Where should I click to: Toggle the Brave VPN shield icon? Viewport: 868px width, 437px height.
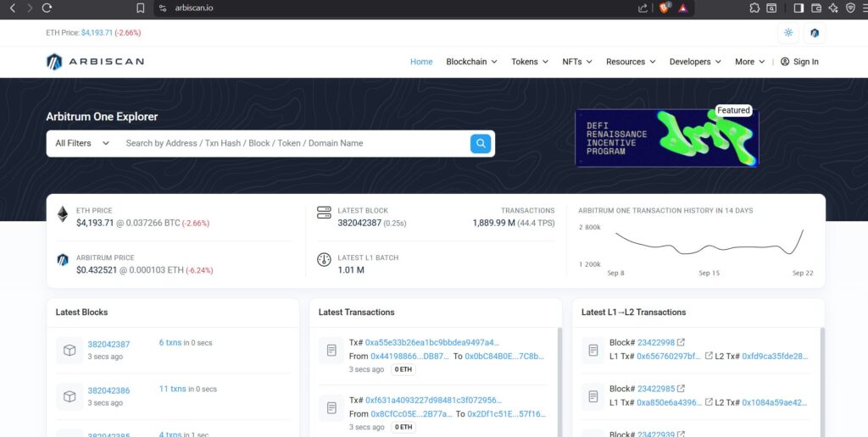pyautogui.click(x=851, y=8)
